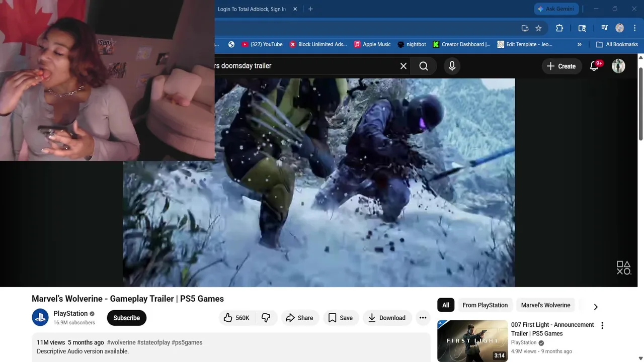
Task: Clear the YouTube search field
Action: point(404,66)
